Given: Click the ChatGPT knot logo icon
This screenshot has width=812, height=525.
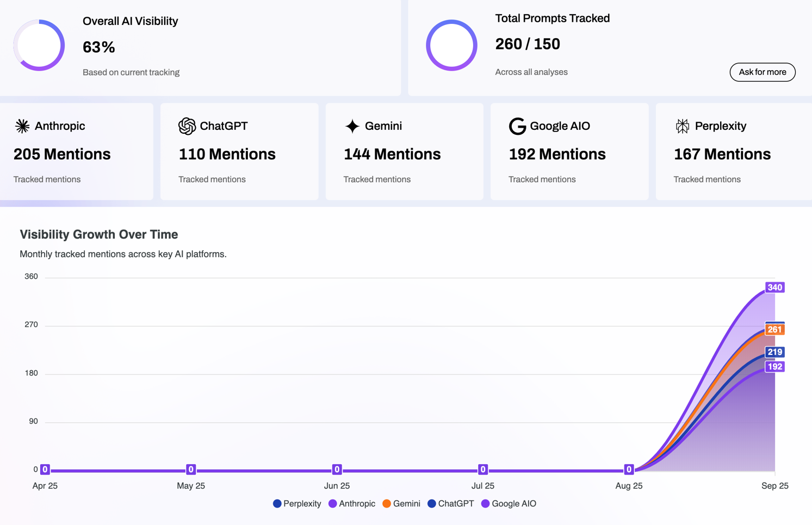Looking at the screenshot, I should [x=187, y=126].
